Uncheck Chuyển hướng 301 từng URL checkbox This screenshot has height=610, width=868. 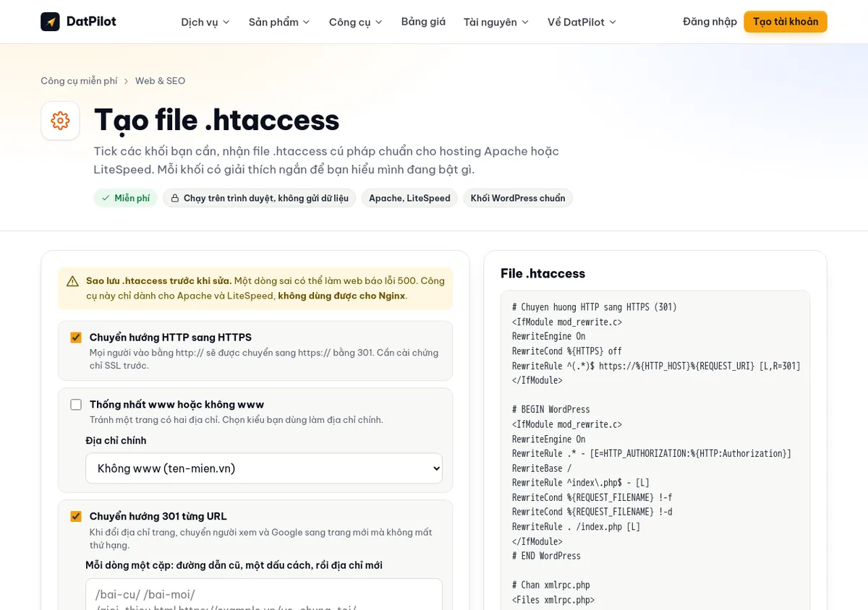[76, 516]
